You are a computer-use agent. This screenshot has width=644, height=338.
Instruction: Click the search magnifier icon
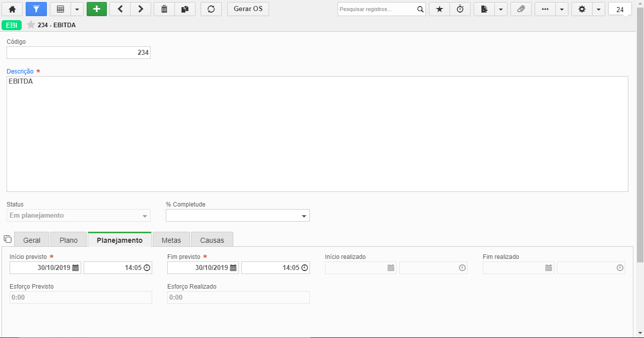click(420, 9)
